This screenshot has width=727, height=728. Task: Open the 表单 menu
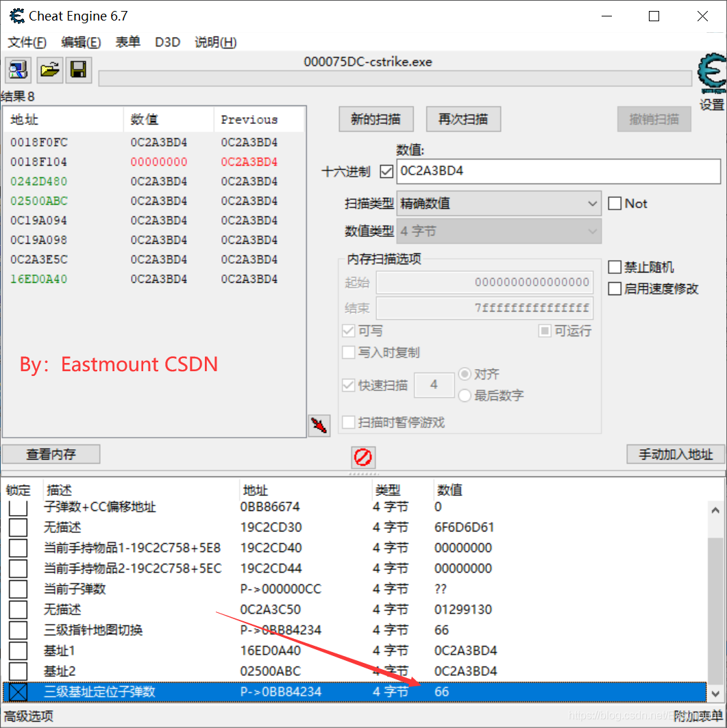click(x=127, y=42)
